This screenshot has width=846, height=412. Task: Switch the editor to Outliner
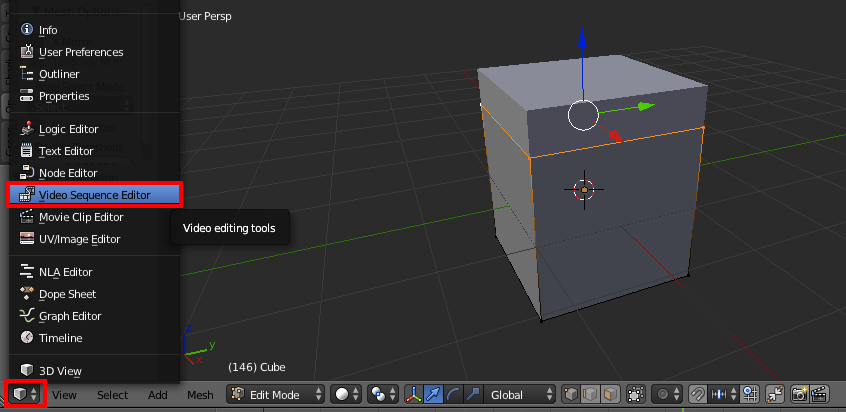point(94,74)
